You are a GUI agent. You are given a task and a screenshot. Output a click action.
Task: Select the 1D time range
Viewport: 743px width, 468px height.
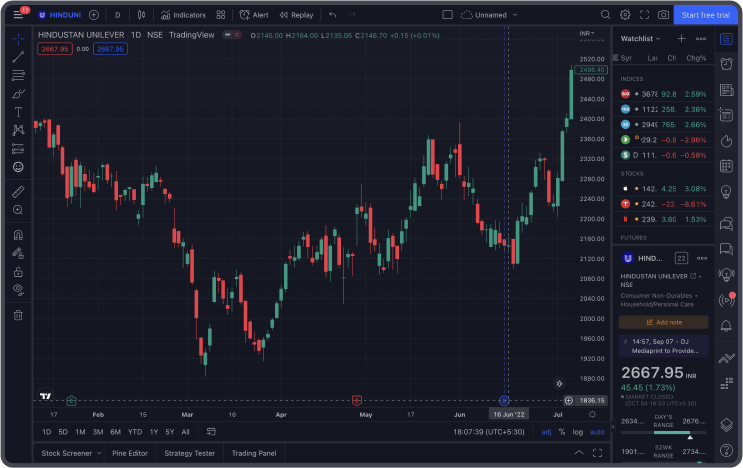[x=46, y=432]
